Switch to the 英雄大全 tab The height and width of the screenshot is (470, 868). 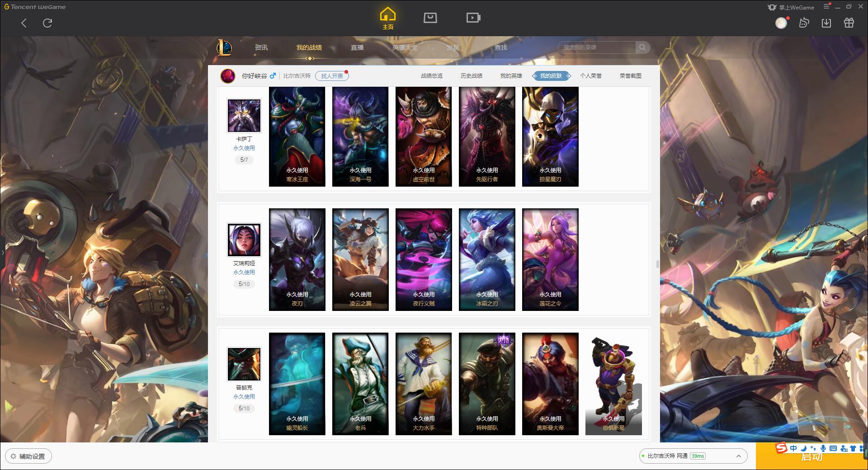(405, 47)
